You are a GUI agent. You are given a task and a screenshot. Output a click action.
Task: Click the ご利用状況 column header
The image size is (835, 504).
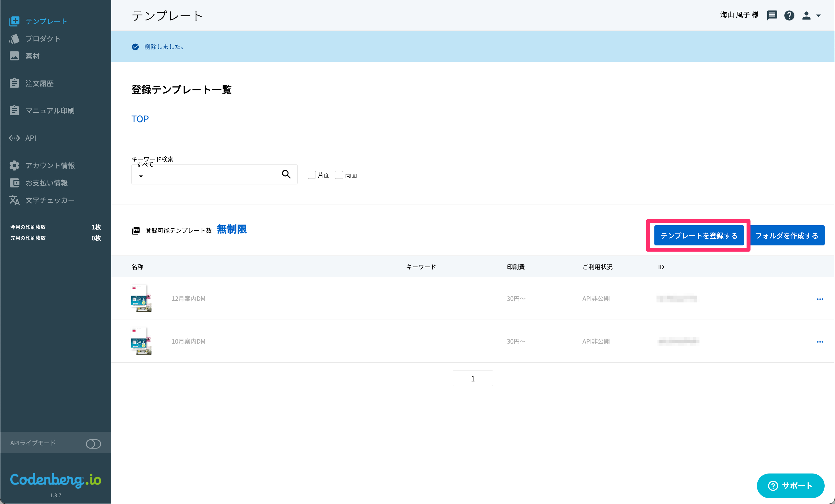[x=598, y=267]
